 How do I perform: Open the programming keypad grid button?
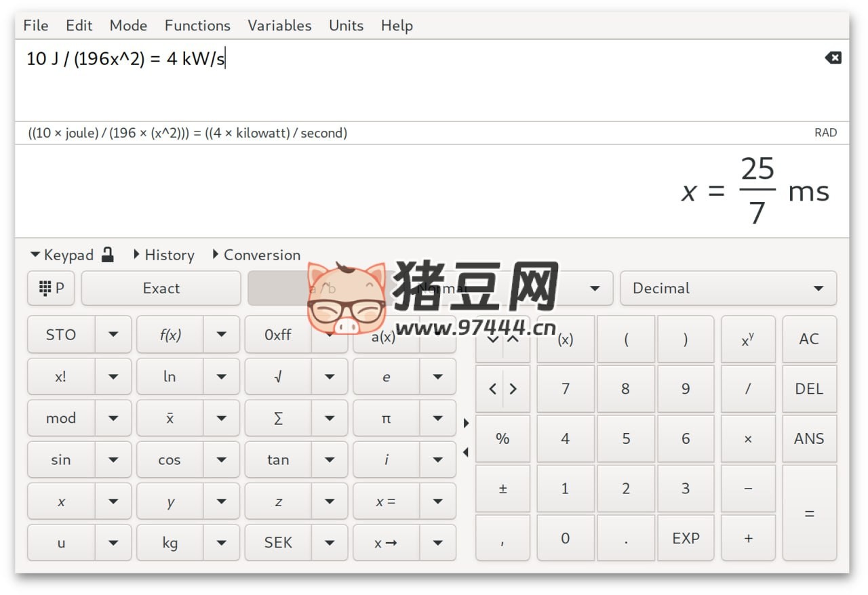pos(52,289)
